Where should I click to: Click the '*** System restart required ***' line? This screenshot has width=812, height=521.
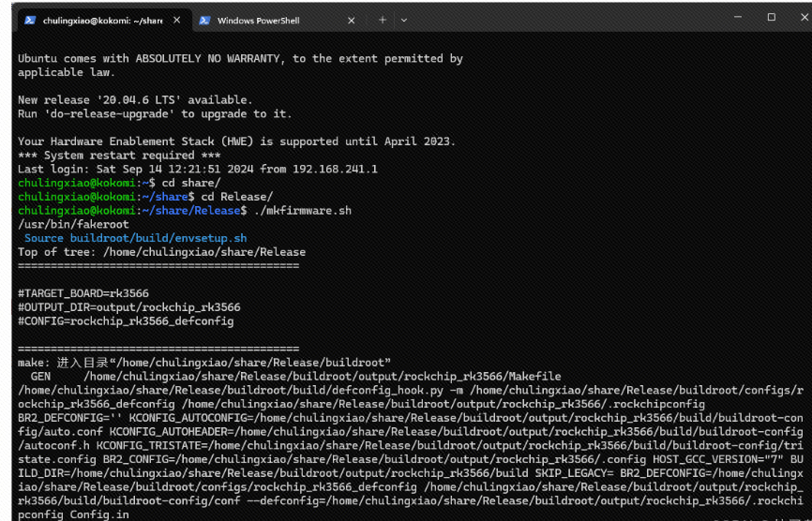119,156
